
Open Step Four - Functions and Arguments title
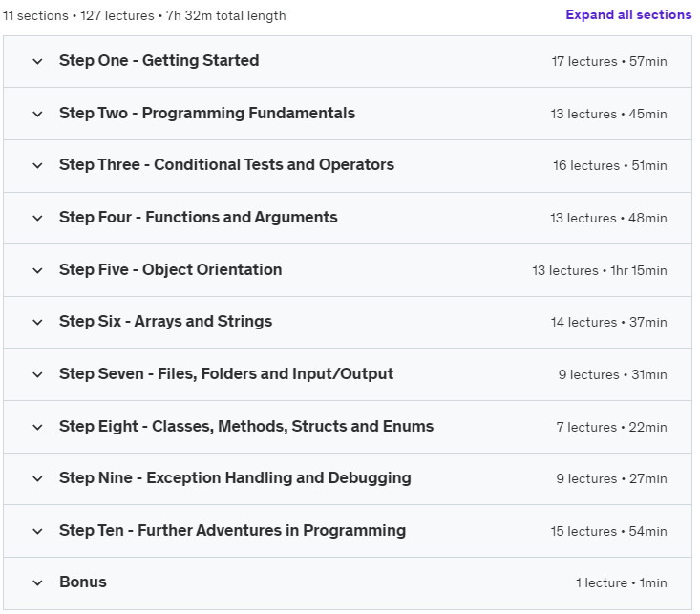[199, 217]
